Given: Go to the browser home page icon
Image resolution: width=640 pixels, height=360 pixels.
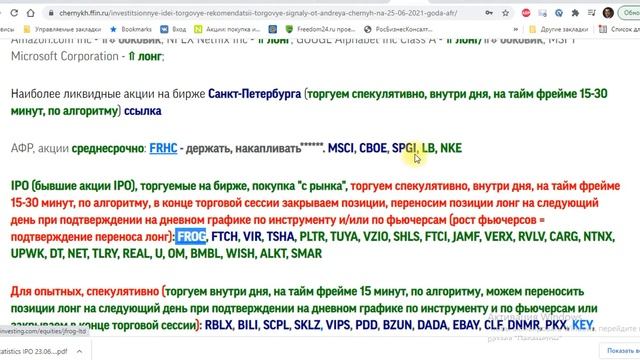Looking at the screenshot, I should tap(31, 13).
